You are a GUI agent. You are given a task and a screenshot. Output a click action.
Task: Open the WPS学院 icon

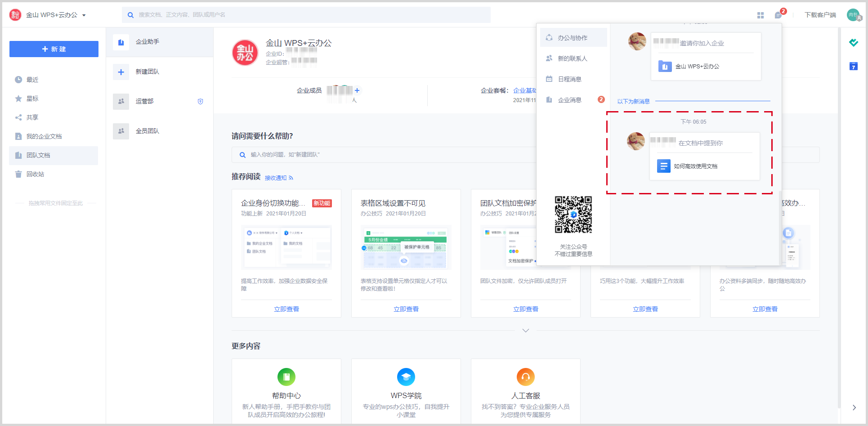pyautogui.click(x=406, y=377)
